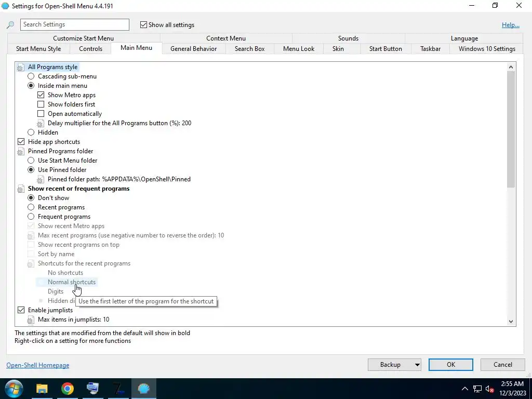Click the network icon in system tray

(477, 389)
